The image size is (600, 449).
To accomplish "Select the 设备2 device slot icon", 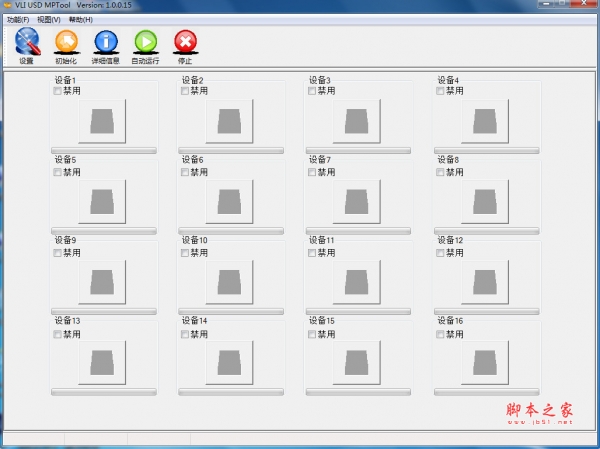I will [230, 121].
